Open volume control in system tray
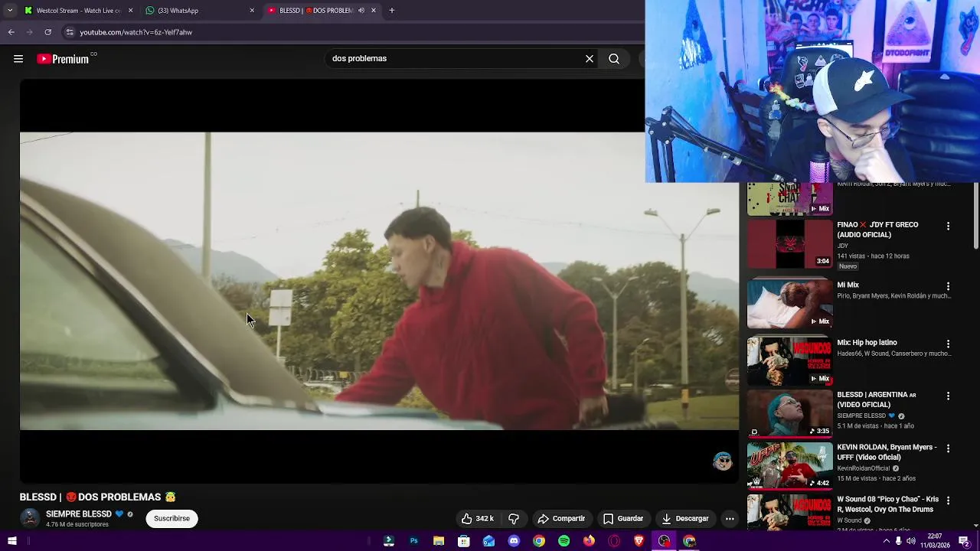The height and width of the screenshot is (551, 980). click(x=911, y=541)
